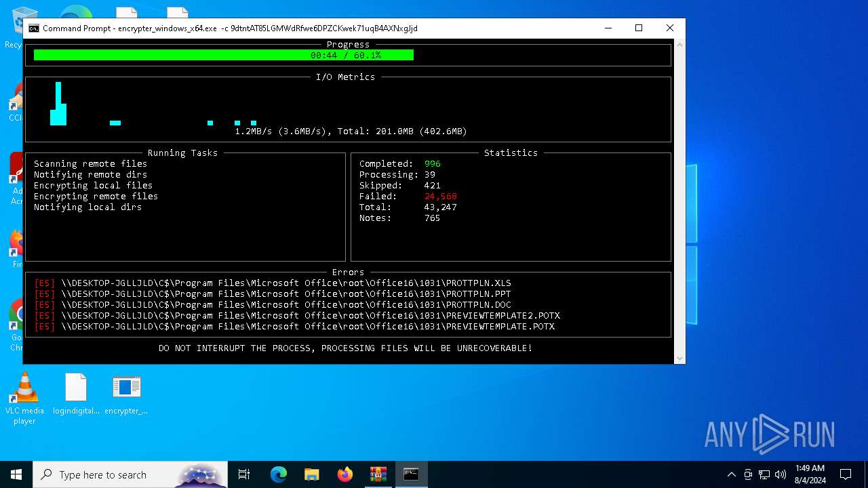Select the Command Prompt taskbar button
This screenshot has width=868, height=488.
click(411, 474)
